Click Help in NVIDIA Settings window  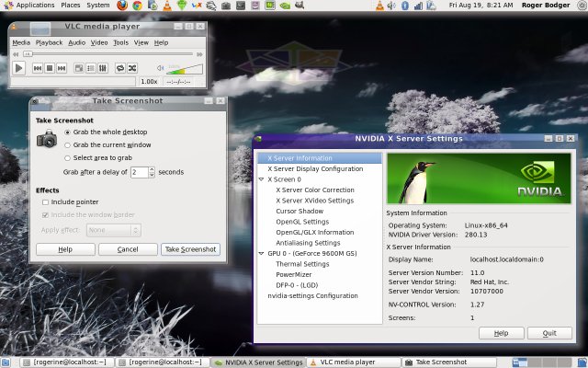point(501,333)
